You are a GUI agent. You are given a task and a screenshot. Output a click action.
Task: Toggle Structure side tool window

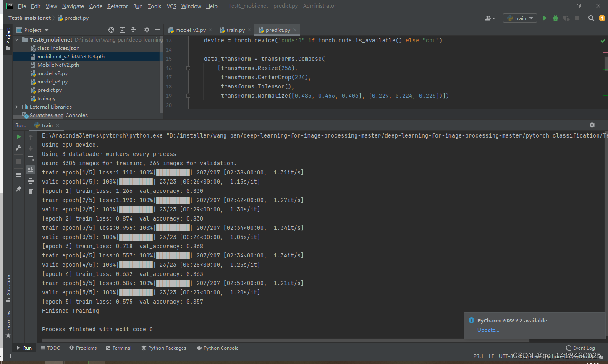(x=8, y=288)
